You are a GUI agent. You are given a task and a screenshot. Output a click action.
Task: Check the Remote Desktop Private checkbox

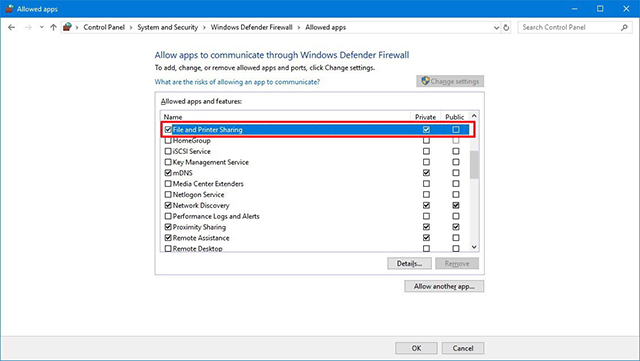pos(427,248)
